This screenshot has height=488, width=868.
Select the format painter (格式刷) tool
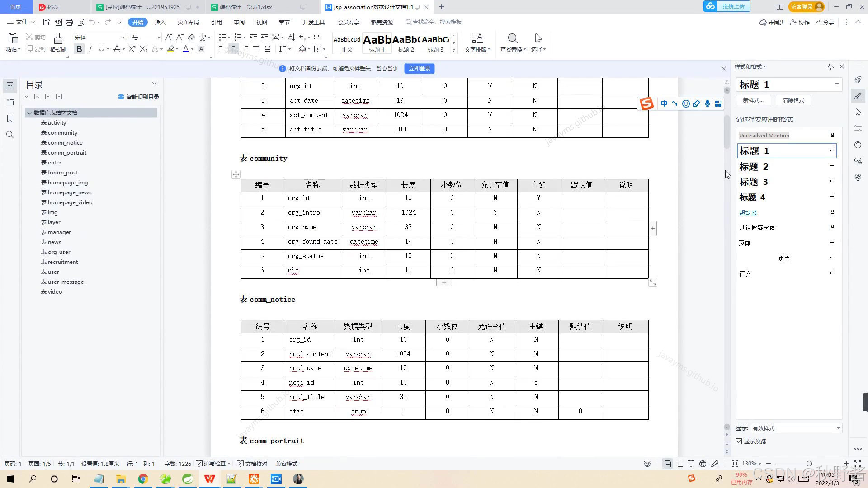(x=58, y=42)
